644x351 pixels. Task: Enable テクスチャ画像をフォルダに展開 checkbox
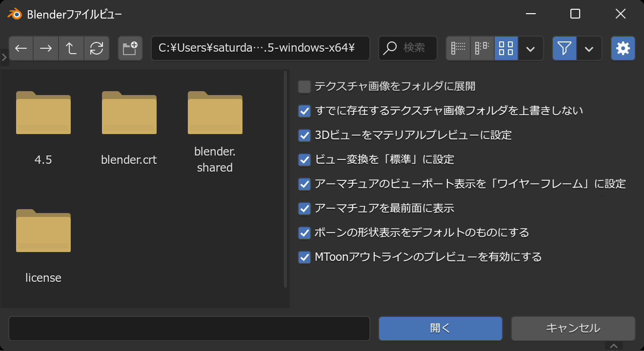(304, 87)
